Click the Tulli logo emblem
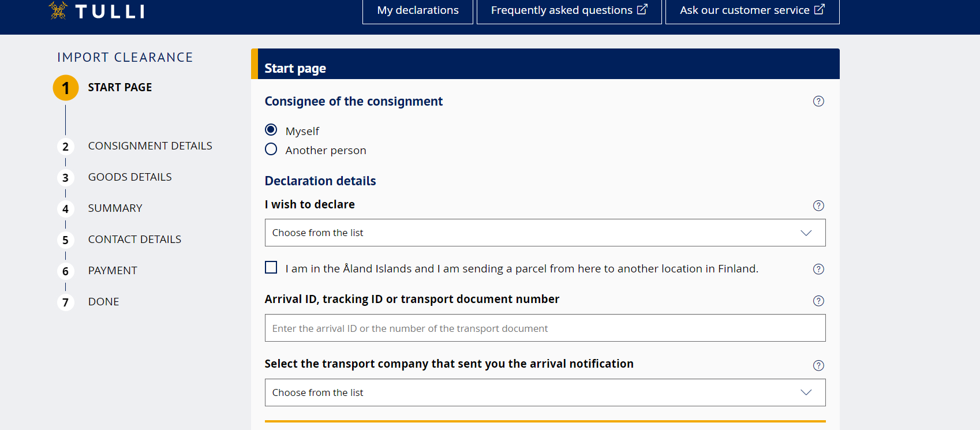Screen dimensions: 980x430 [x=58, y=10]
